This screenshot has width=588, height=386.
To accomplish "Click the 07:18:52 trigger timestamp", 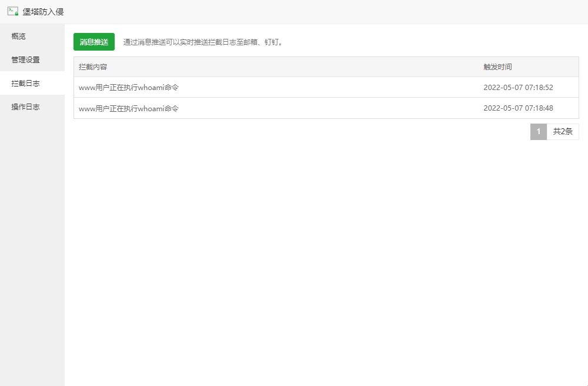I will coord(518,88).
